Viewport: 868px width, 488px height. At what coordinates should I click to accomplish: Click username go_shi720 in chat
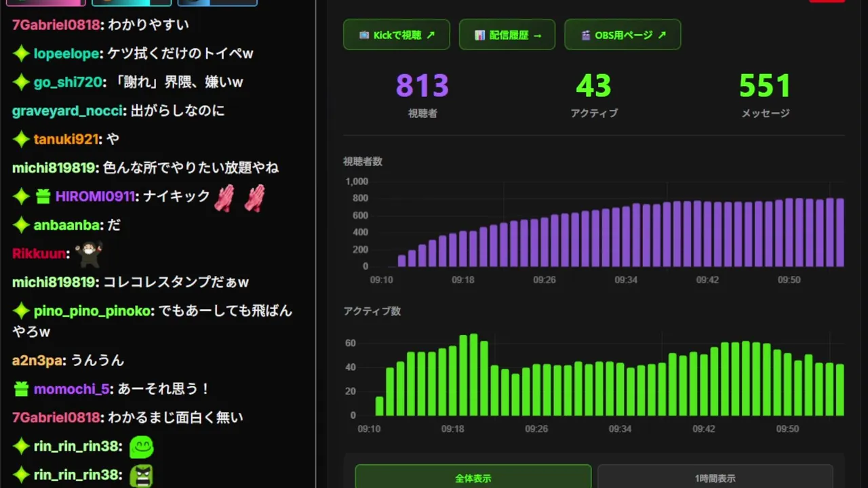click(x=68, y=82)
